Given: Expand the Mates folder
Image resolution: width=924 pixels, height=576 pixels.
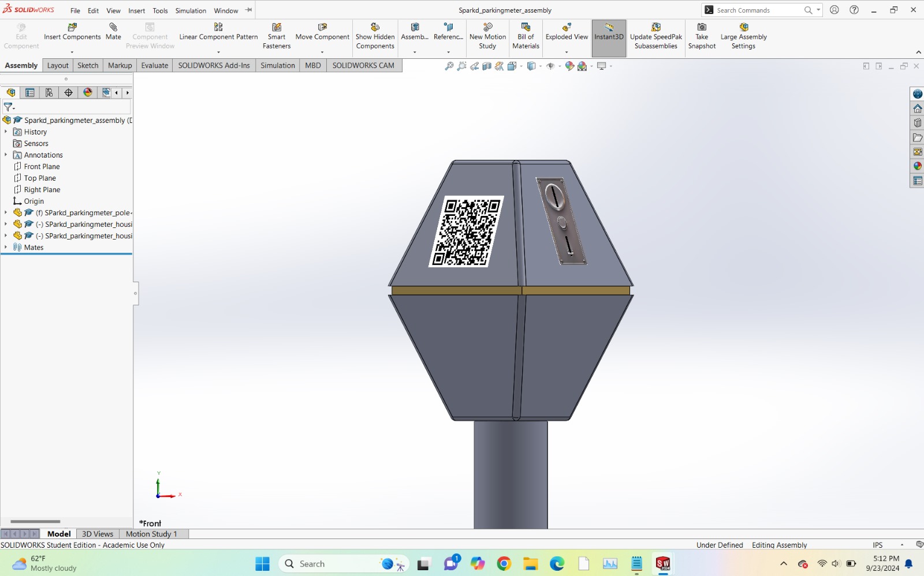Looking at the screenshot, I should (x=6, y=247).
